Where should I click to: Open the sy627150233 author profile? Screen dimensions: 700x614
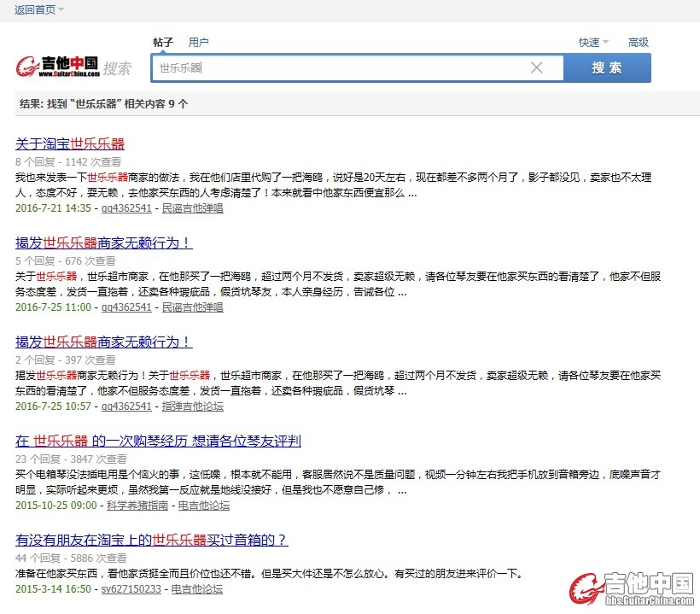[131, 589]
